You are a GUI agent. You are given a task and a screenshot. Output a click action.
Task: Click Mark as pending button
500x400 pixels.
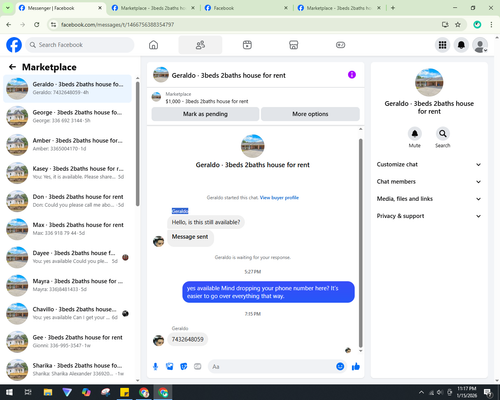pyautogui.click(x=205, y=114)
